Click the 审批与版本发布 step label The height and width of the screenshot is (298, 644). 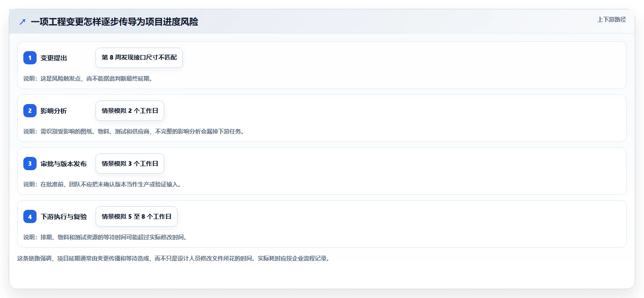[x=63, y=164]
